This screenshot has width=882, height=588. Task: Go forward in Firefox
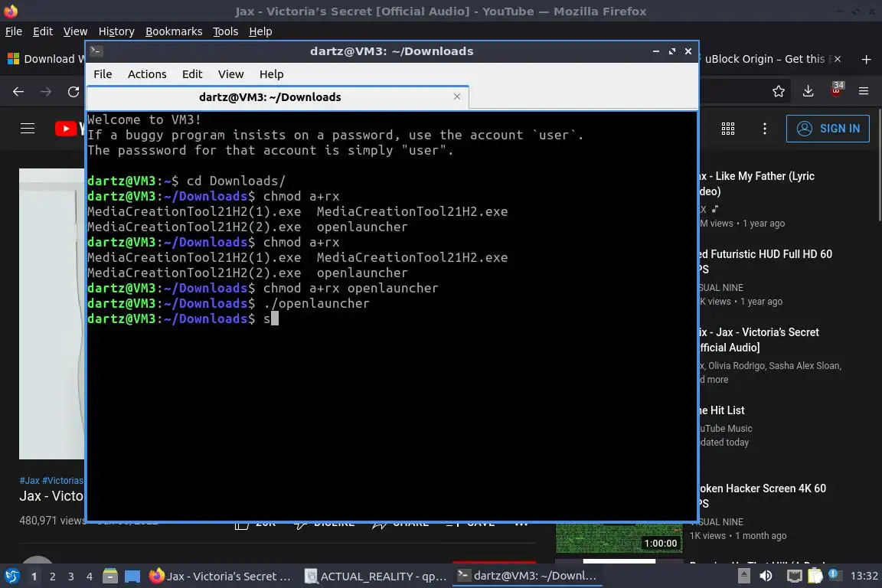tap(46, 91)
